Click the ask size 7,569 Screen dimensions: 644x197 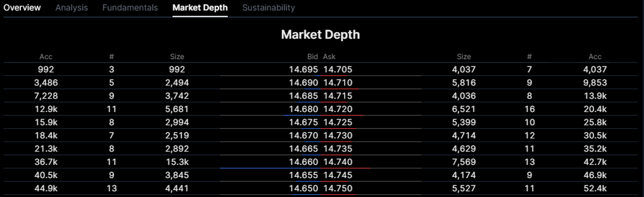[464, 162]
